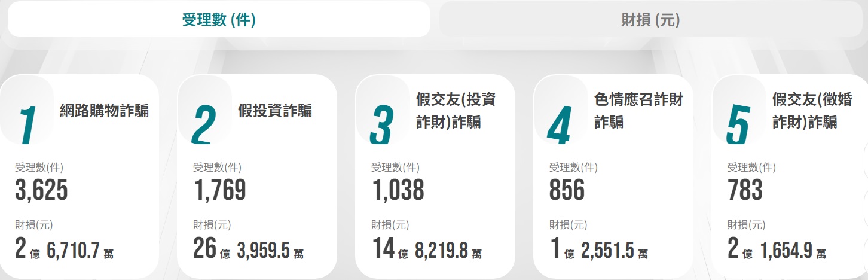Select the 假交友(投資詐財)詐騙 heading

pos(456,111)
